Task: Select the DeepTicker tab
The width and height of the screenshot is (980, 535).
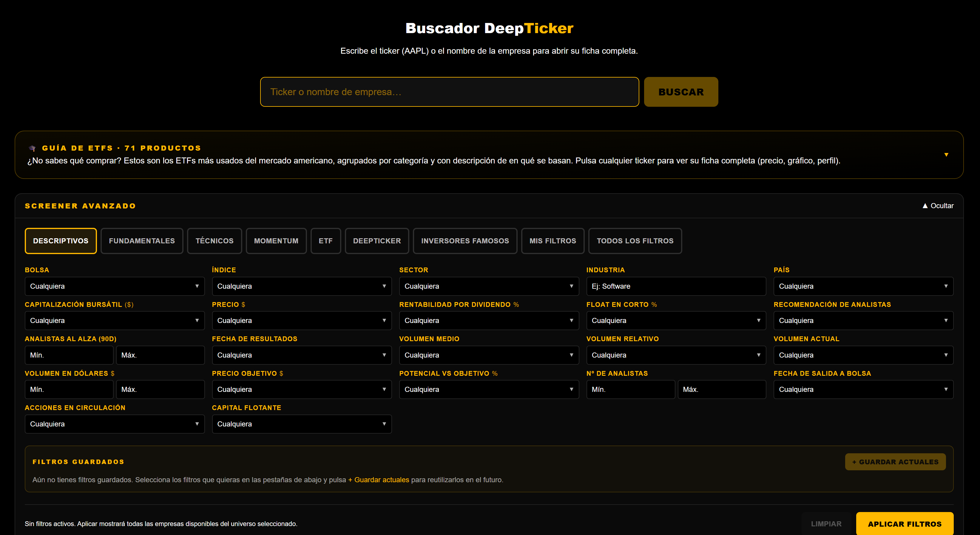Action: click(x=377, y=241)
